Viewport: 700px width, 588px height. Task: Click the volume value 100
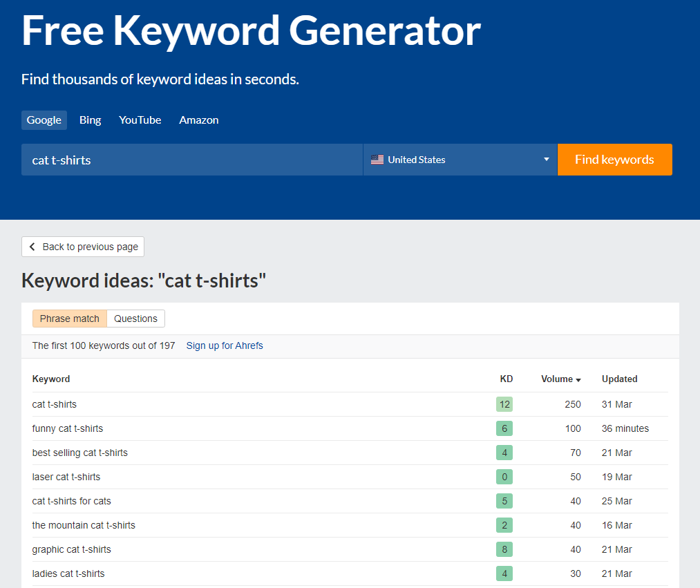[x=573, y=428]
